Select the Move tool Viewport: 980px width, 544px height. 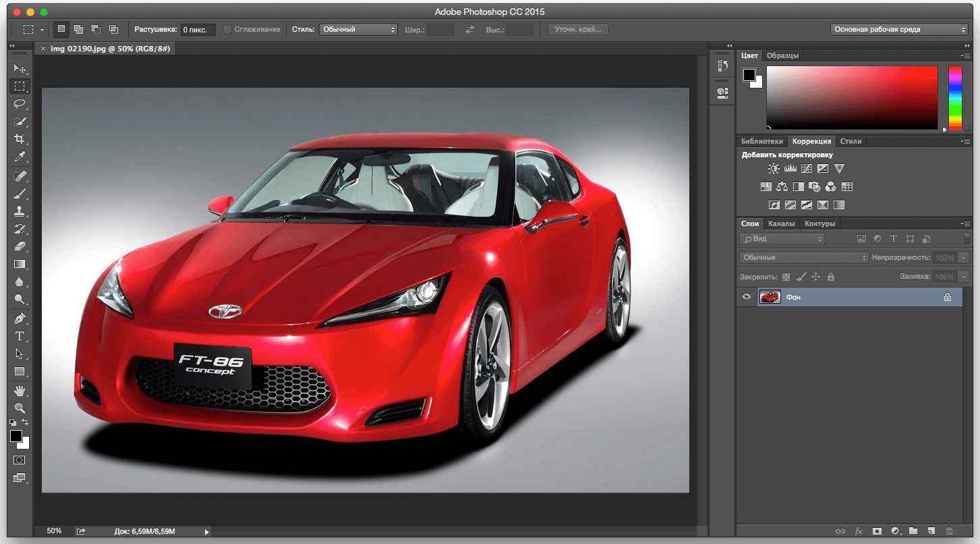click(x=20, y=69)
